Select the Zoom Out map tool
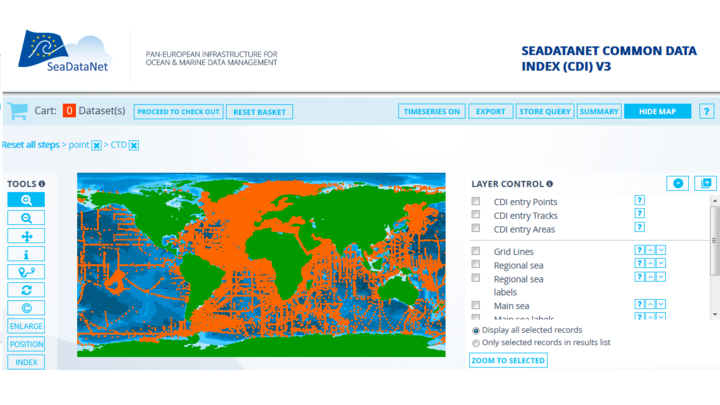The image size is (720, 405). click(26, 218)
